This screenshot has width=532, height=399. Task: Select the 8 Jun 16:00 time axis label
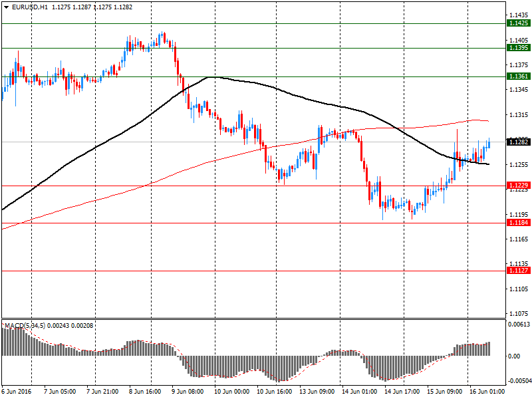[x=145, y=392]
